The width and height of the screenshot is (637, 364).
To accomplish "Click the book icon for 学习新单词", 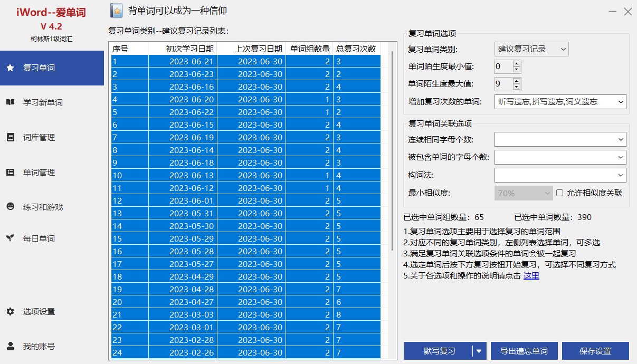I will (x=10, y=102).
